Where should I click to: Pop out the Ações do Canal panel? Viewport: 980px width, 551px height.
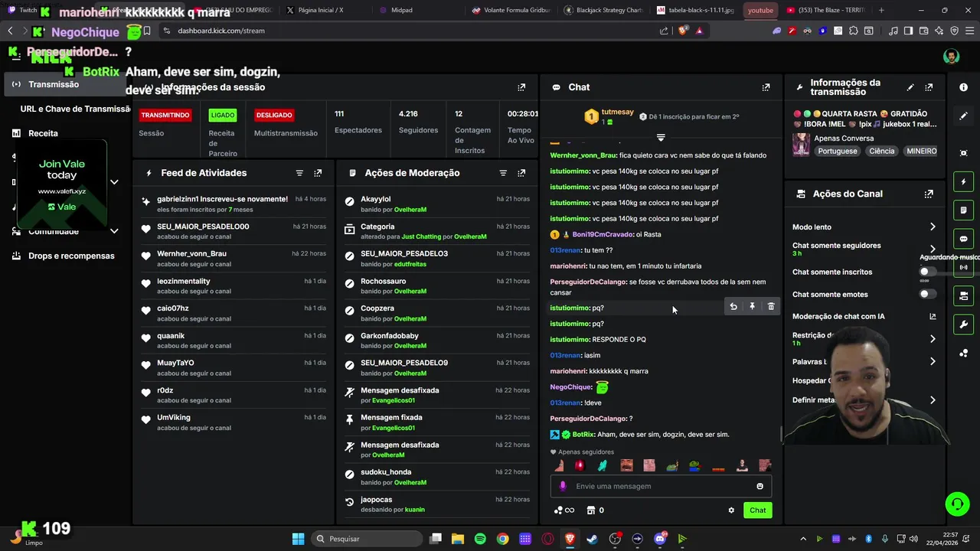(929, 194)
